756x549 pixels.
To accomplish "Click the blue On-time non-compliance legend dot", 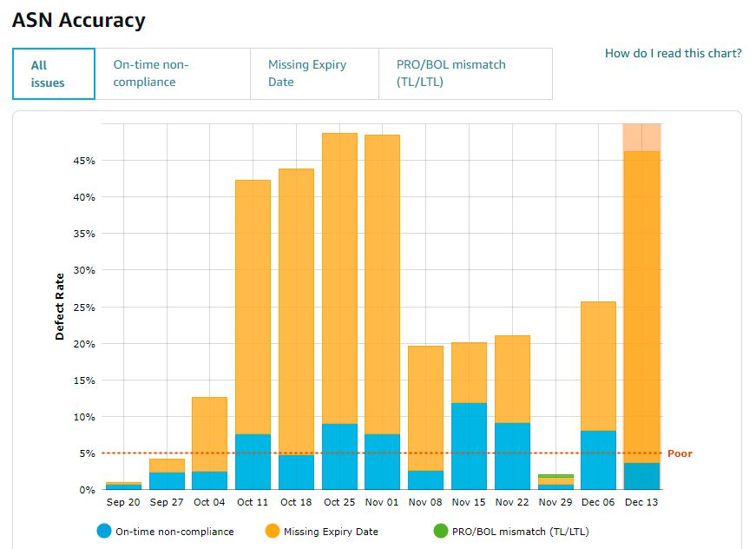I will click(x=104, y=530).
